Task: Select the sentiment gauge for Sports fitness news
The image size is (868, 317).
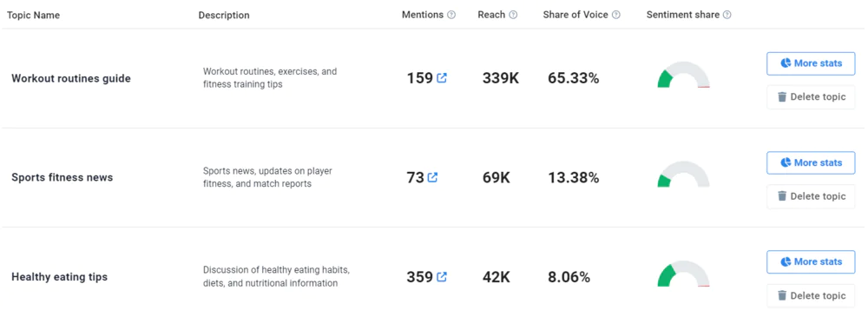Action: pyautogui.click(x=684, y=174)
